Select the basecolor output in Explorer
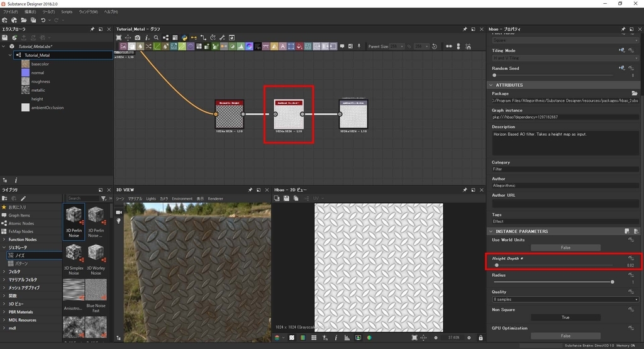Image resolution: width=644 pixels, height=349 pixels. click(x=40, y=64)
